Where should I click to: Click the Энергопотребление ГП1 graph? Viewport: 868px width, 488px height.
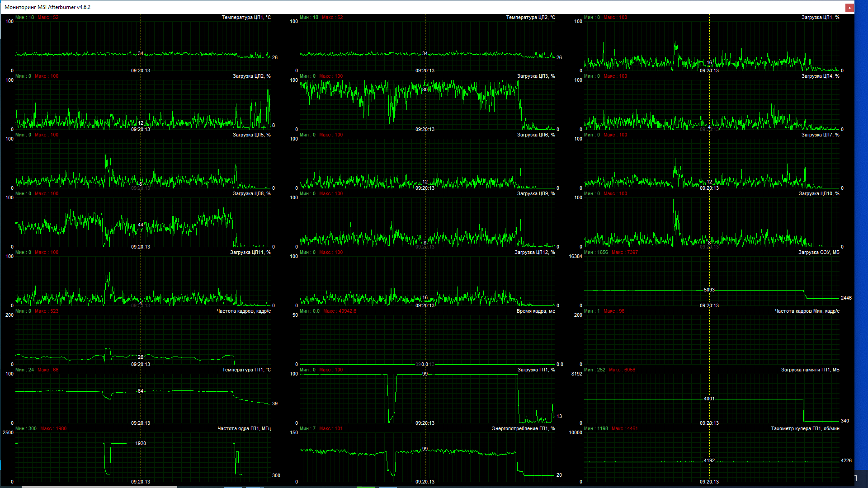(x=427, y=457)
